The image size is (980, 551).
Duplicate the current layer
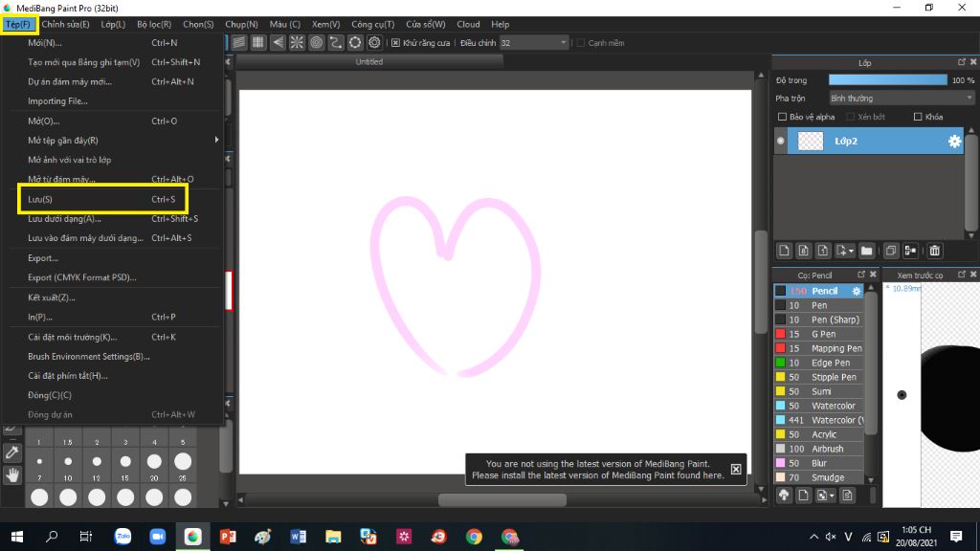pyautogui.click(x=891, y=251)
